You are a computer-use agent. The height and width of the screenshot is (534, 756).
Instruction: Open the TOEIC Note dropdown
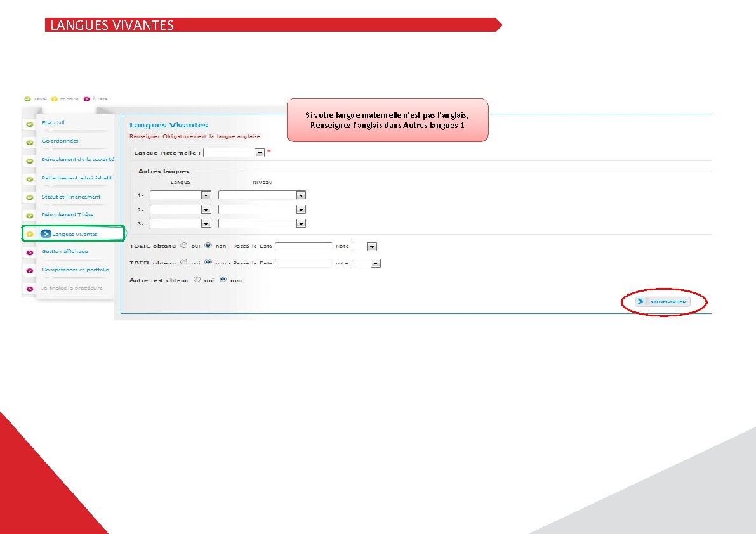coord(364,247)
